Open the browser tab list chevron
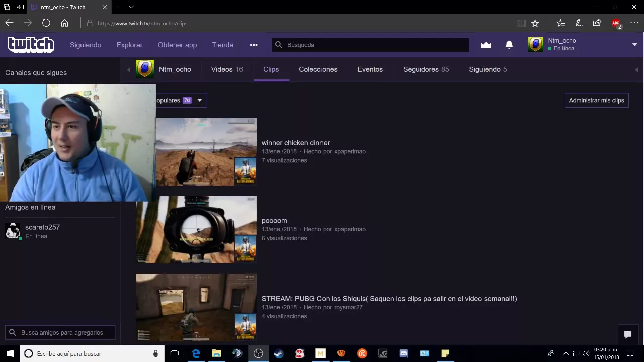Screen dimensions: 644x362 click(131, 7)
